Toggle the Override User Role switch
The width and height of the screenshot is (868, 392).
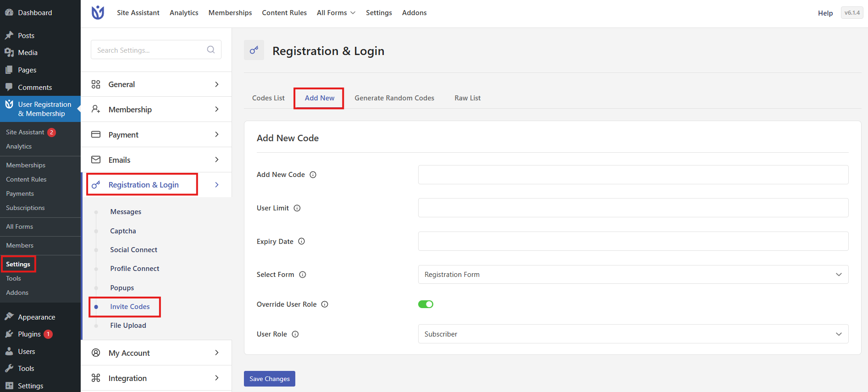coord(426,304)
